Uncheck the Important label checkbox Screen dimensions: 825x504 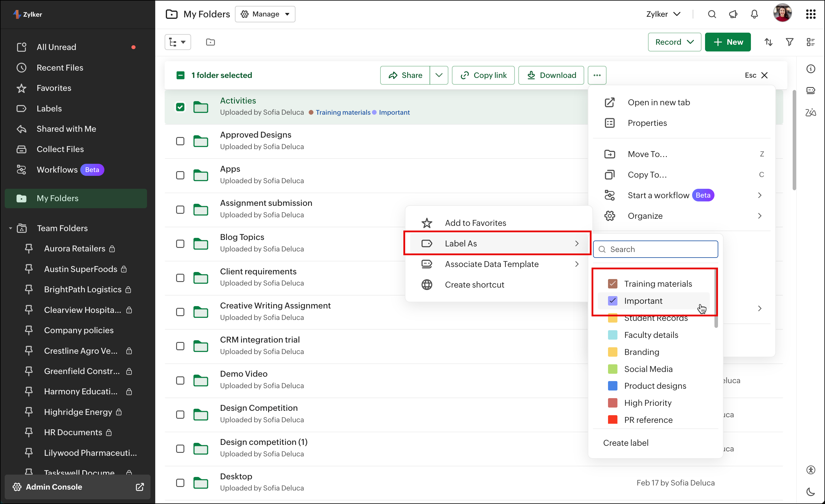(x=612, y=301)
